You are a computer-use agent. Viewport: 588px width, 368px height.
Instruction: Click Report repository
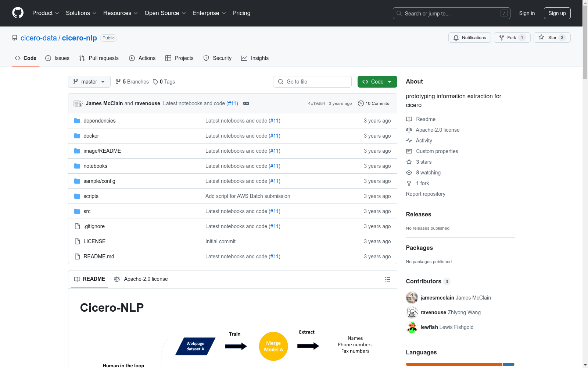click(x=426, y=194)
